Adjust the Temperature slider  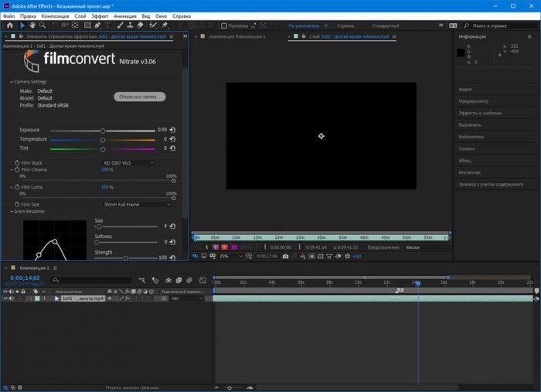coord(102,140)
